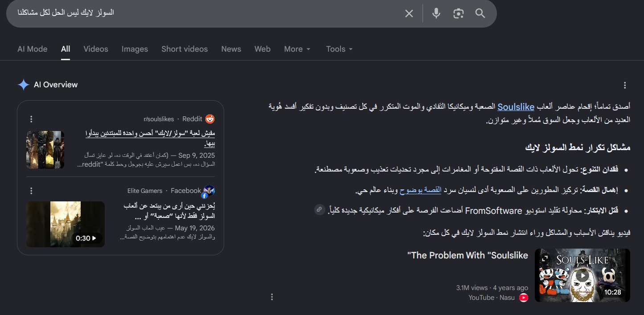Viewport: 644px width, 315px height.
Task: Open Facebook post يُحزنني حين أرى من يبتعد
Action: (x=169, y=211)
